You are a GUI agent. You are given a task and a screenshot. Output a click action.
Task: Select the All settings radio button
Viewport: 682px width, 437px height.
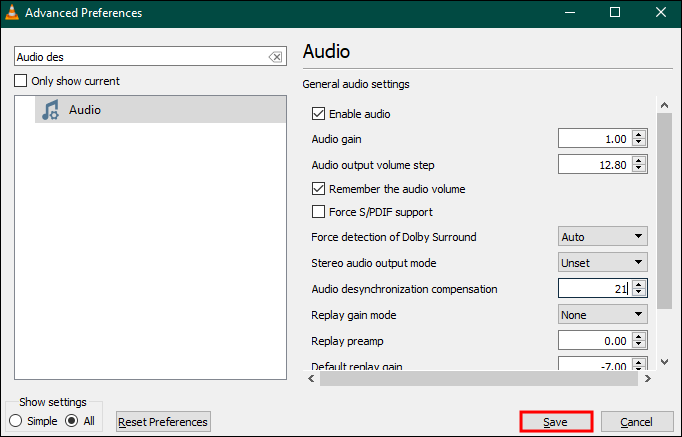tap(72, 421)
